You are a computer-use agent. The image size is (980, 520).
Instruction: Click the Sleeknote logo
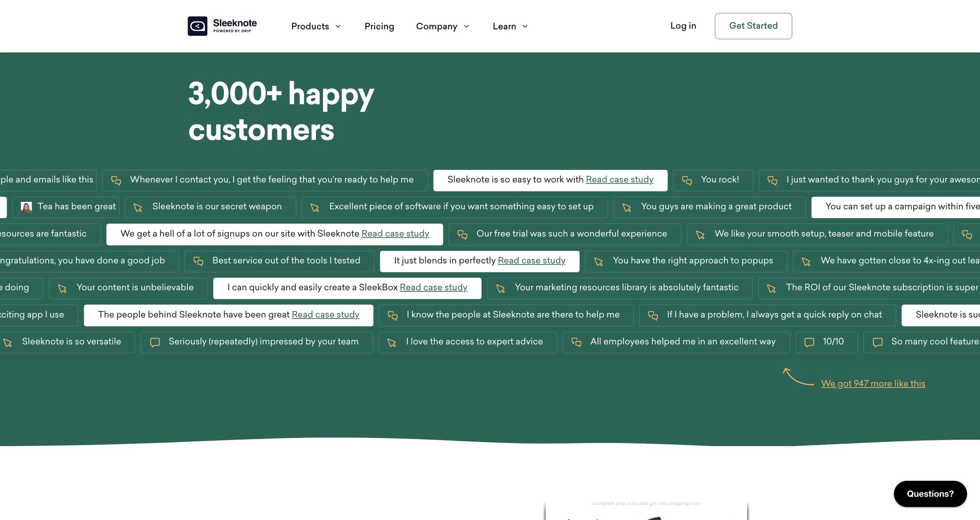tap(222, 26)
